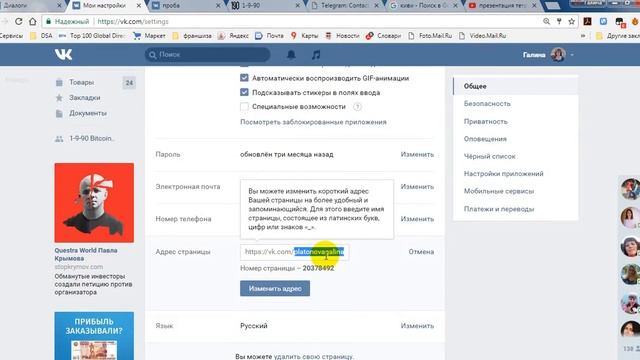The height and width of the screenshot is (360, 640).
Task: Open the Документы sidebar icon
Action: (59, 113)
